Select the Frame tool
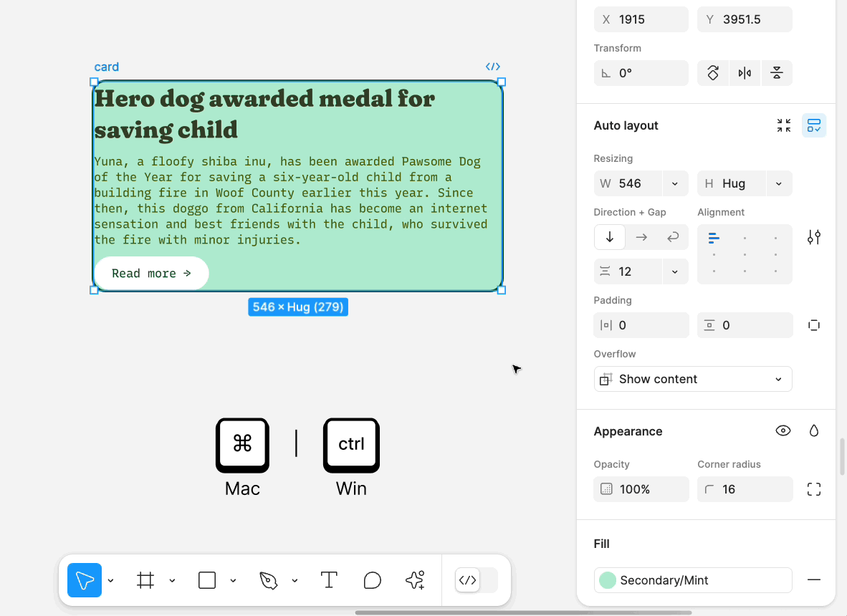The height and width of the screenshot is (616, 847). coord(145,580)
